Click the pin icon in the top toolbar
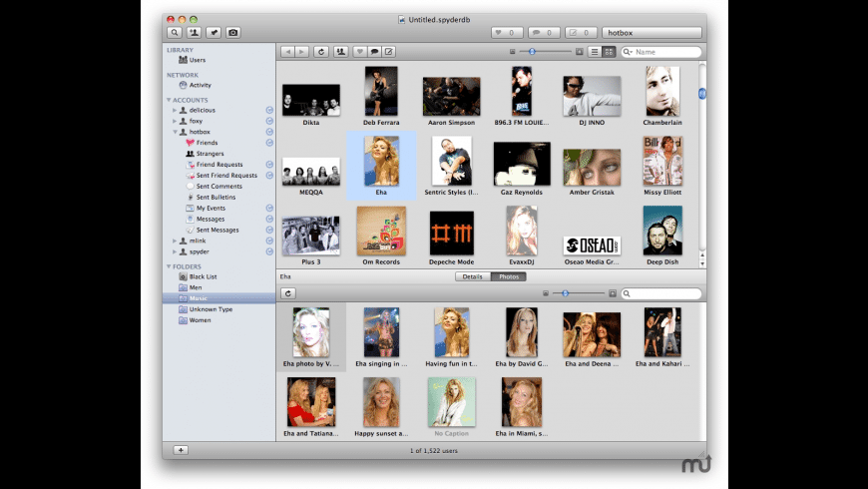Viewport: 868px width, 489px height. (x=214, y=33)
